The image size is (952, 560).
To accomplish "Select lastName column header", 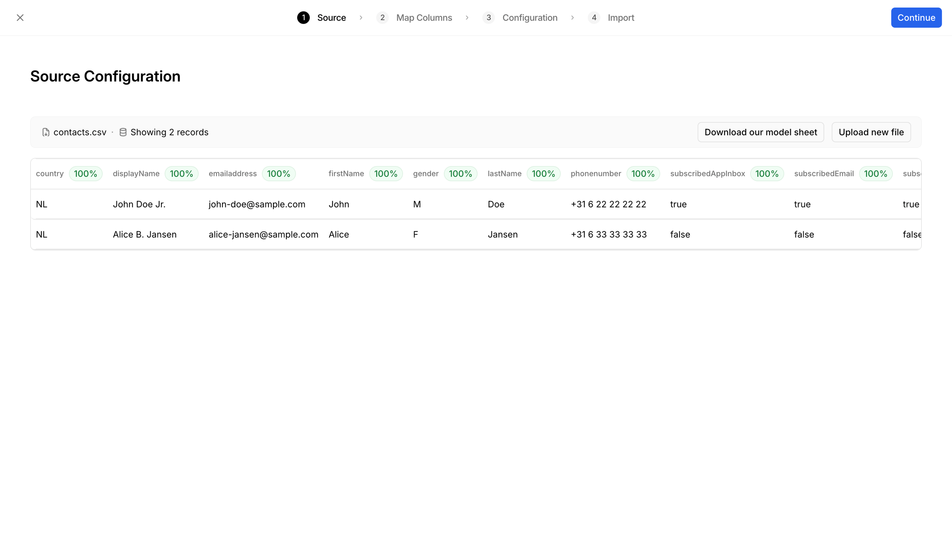I will (x=505, y=174).
